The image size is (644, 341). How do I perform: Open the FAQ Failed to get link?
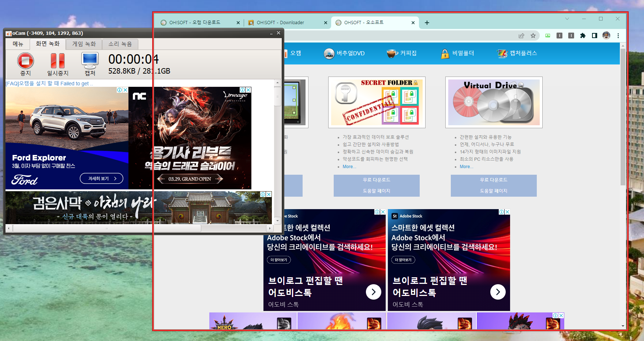point(49,84)
